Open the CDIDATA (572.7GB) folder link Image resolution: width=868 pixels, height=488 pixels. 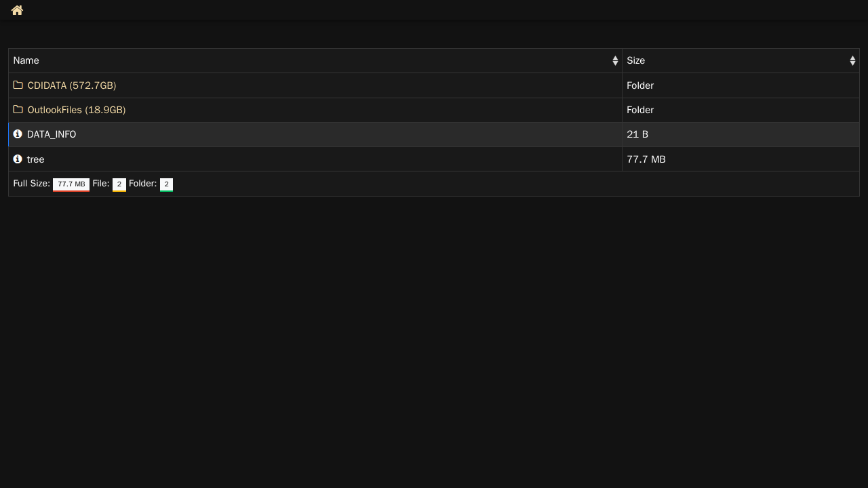(72, 85)
